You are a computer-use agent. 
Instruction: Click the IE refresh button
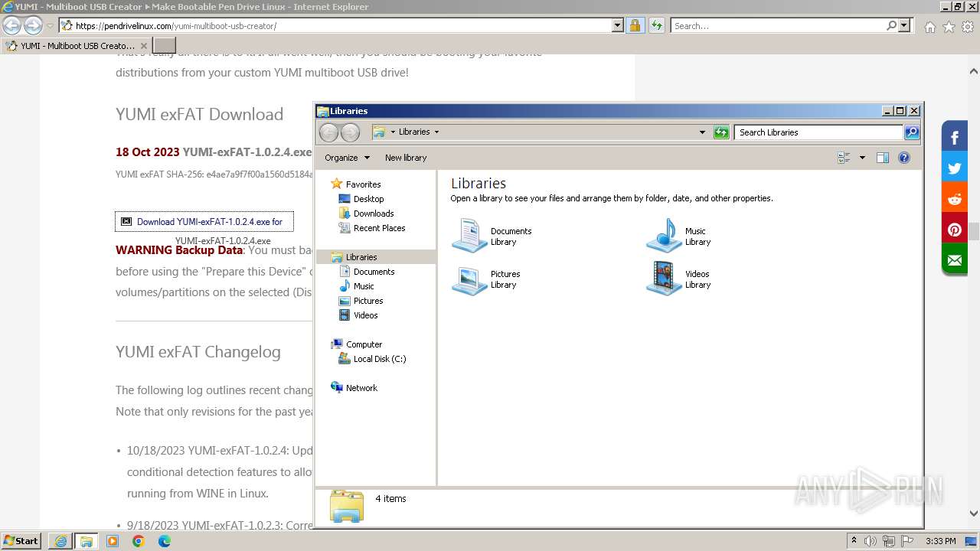click(x=656, y=26)
